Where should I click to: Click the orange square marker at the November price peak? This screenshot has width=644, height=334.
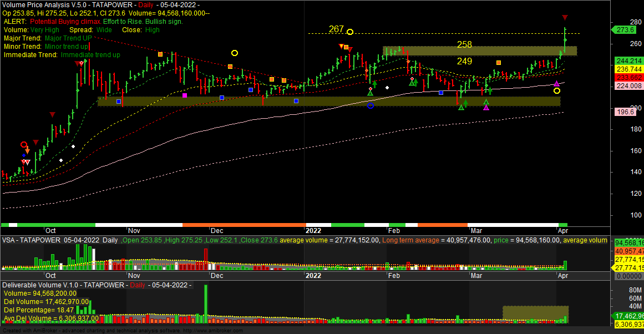coord(161,54)
